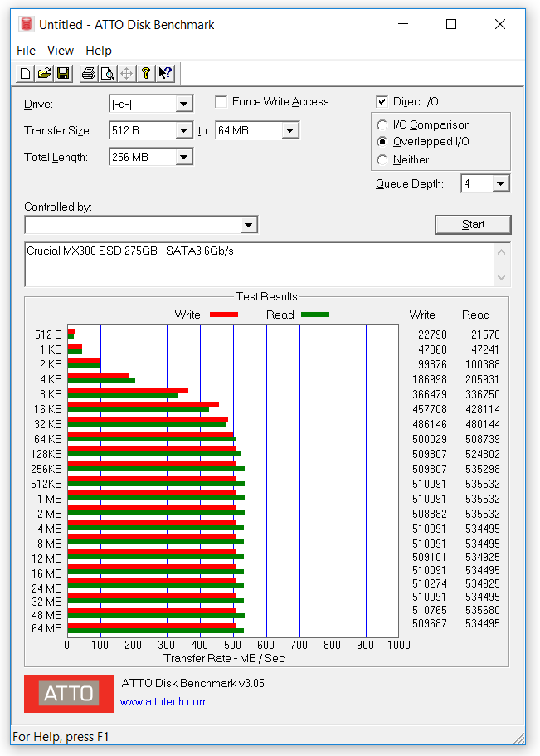Image resolution: width=540 pixels, height=756 pixels.
Task: Click the write value 366479
Action: (x=430, y=394)
